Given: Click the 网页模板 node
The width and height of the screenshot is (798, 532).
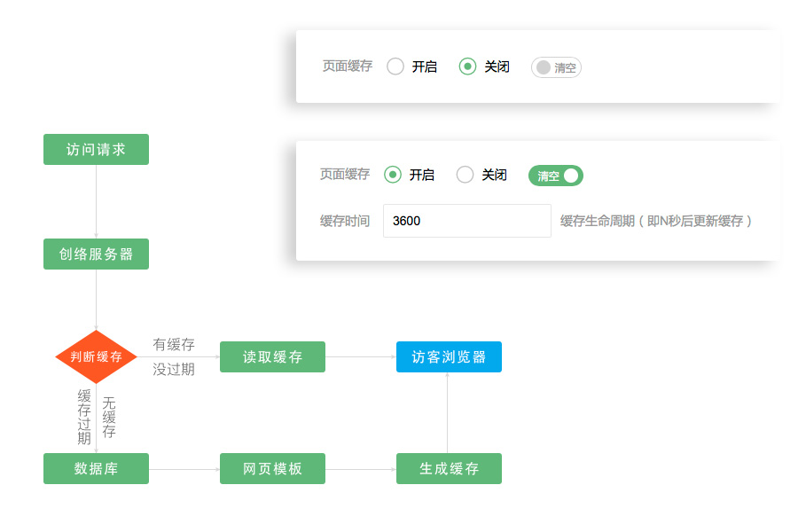Looking at the screenshot, I should tap(272, 468).
